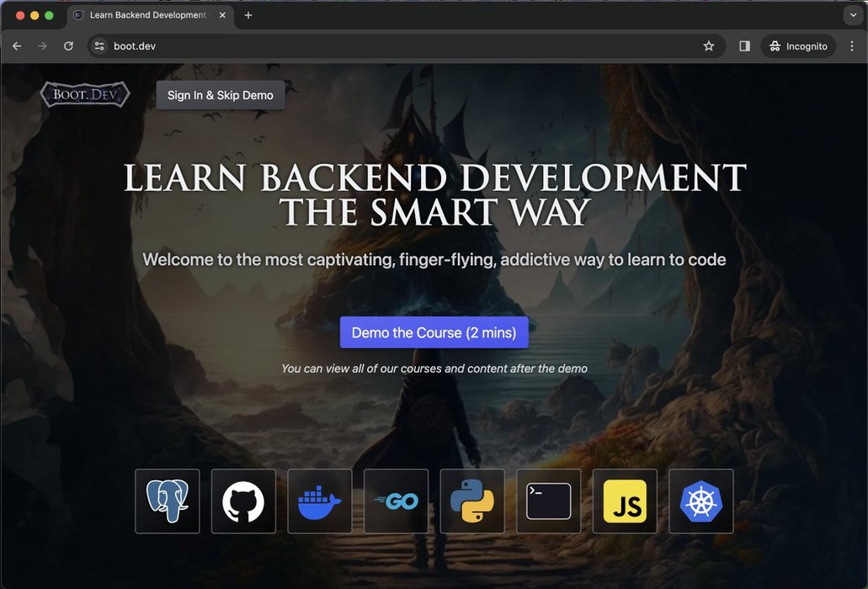The width and height of the screenshot is (868, 589).
Task: View site information icon in address bar
Action: pyautogui.click(x=99, y=46)
